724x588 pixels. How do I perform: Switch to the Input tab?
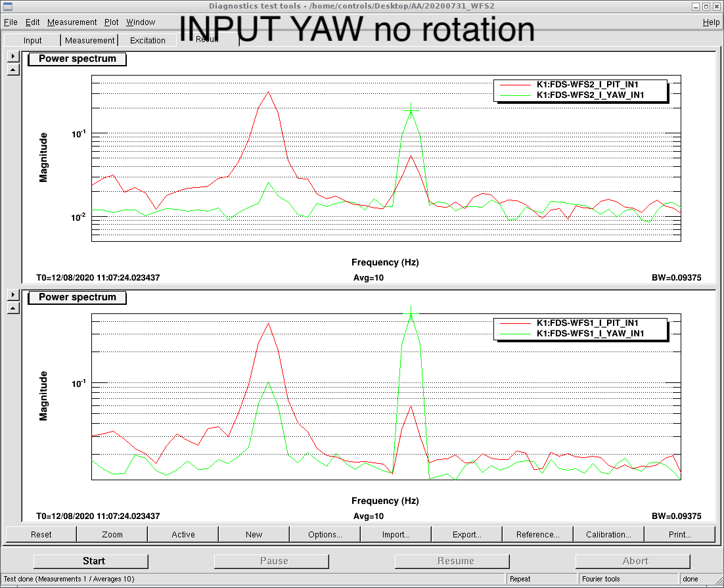[32, 41]
